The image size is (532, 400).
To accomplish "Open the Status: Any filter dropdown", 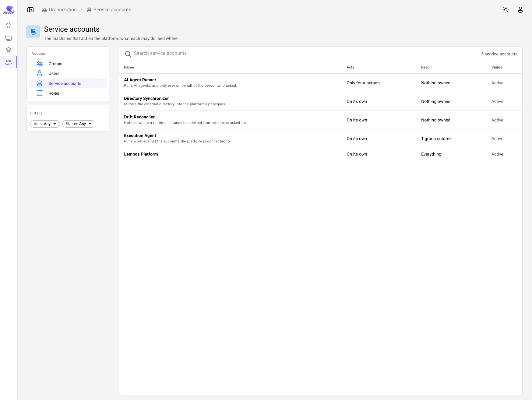I will (x=79, y=124).
